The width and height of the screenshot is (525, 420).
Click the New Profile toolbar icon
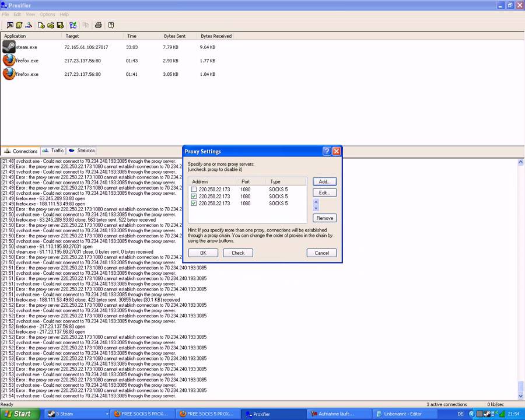41,25
